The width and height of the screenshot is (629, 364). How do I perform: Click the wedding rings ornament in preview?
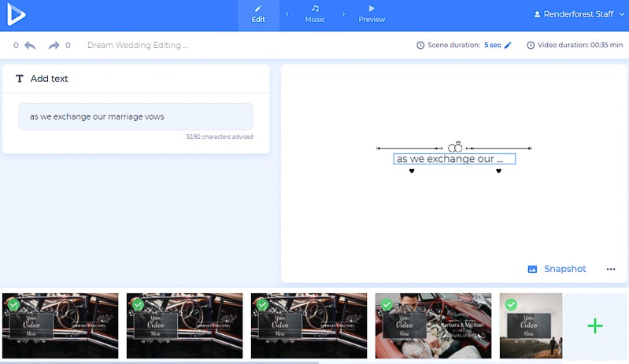(455, 147)
